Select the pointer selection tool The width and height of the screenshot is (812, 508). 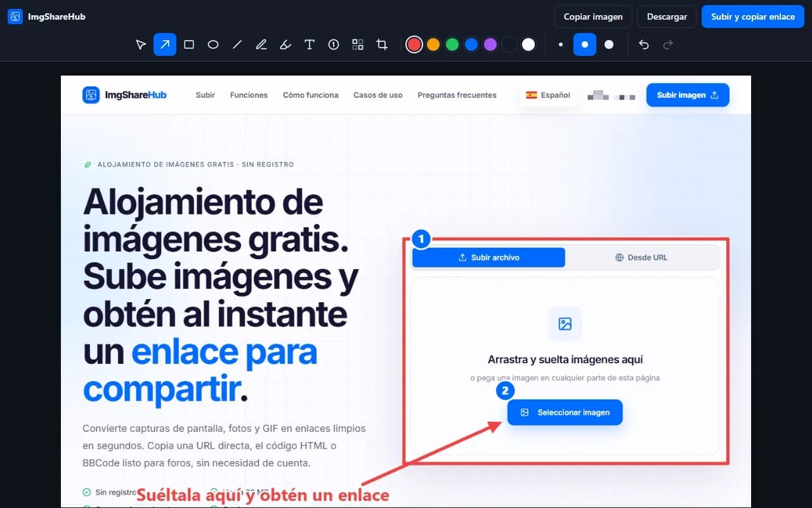click(x=141, y=44)
